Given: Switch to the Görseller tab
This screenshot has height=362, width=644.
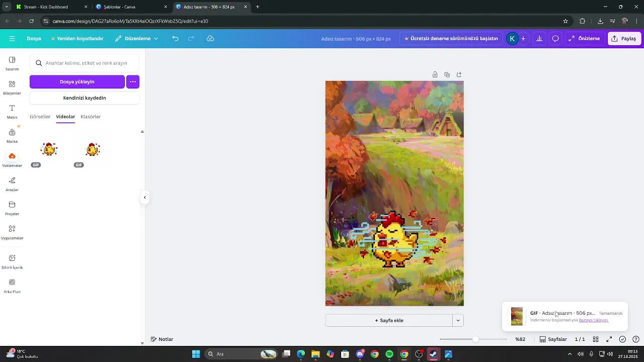Looking at the screenshot, I should 40,117.
